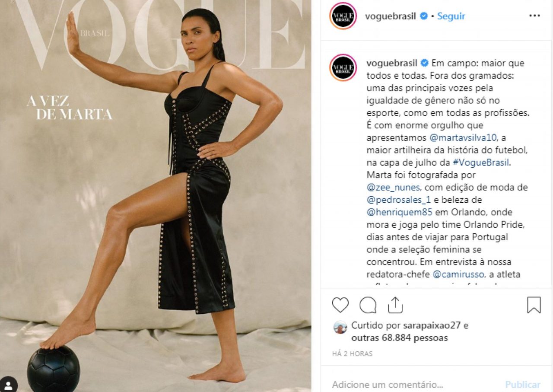Click the add a comment field
This screenshot has height=392, width=553.
coord(415,384)
